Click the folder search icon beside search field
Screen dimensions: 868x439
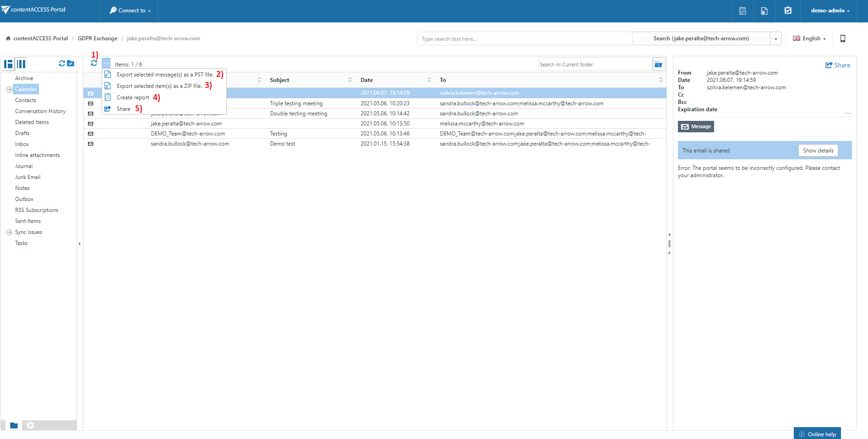pos(658,65)
